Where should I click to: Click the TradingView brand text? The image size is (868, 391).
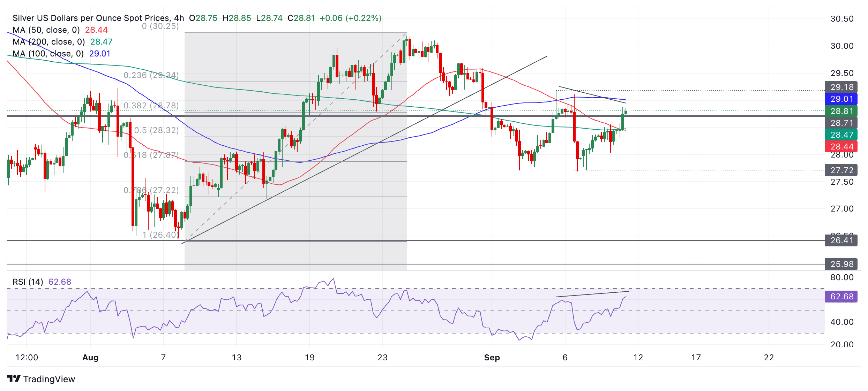(x=49, y=379)
